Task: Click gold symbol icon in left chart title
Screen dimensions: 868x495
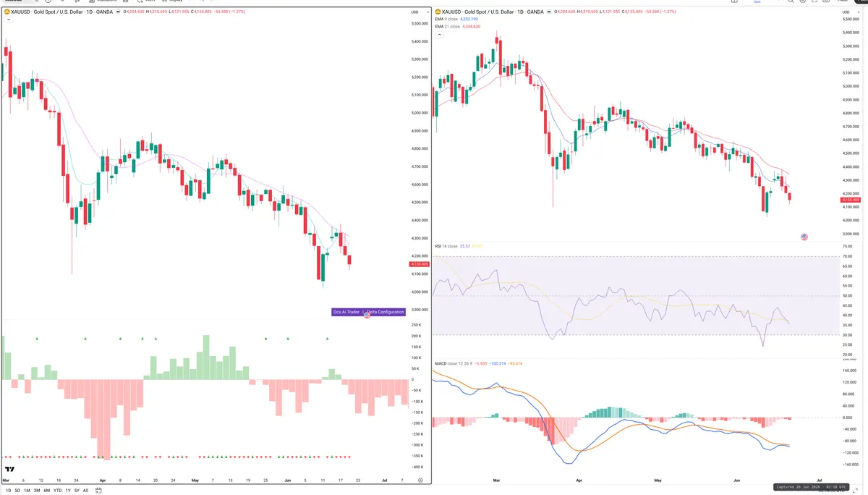Action: pyautogui.click(x=7, y=12)
